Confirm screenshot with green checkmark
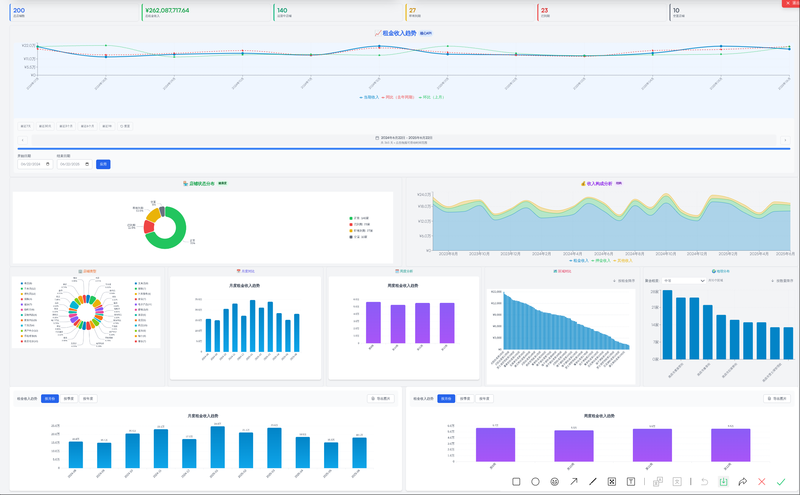This screenshot has width=800, height=495. coord(781,481)
